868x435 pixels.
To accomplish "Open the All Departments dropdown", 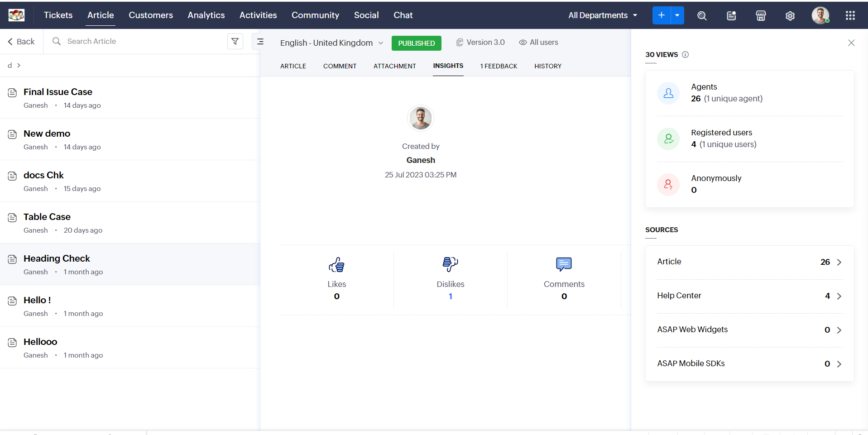I will 603,15.
